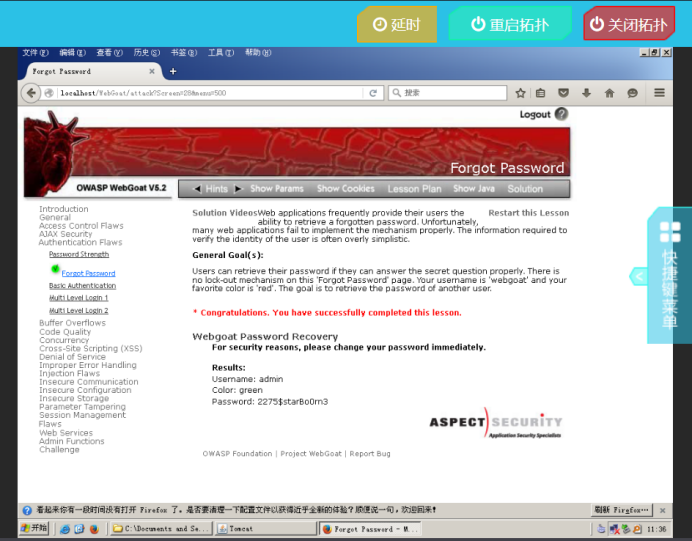Image resolution: width=692 pixels, height=541 pixels.
Task: Open the Lesson Plan
Action: pos(414,189)
